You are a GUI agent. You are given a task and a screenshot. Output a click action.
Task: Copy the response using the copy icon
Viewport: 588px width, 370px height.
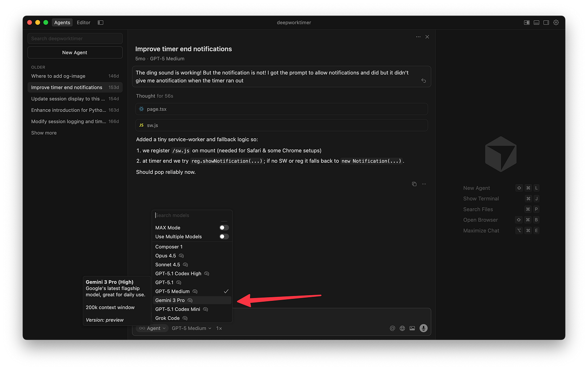[414, 184]
